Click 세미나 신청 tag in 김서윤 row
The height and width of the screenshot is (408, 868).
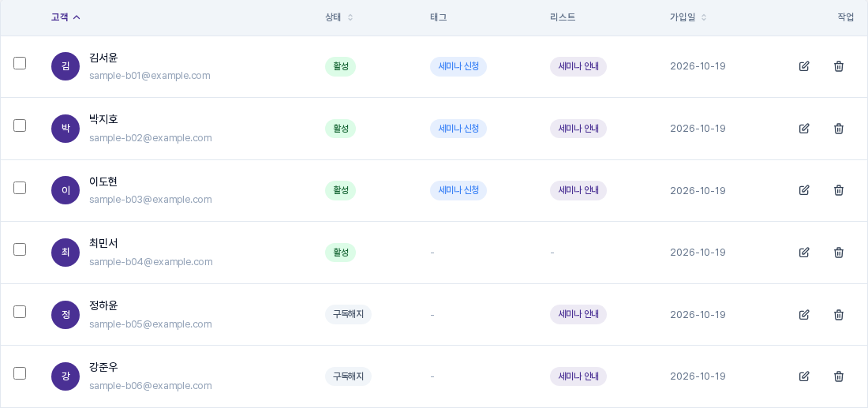click(458, 66)
